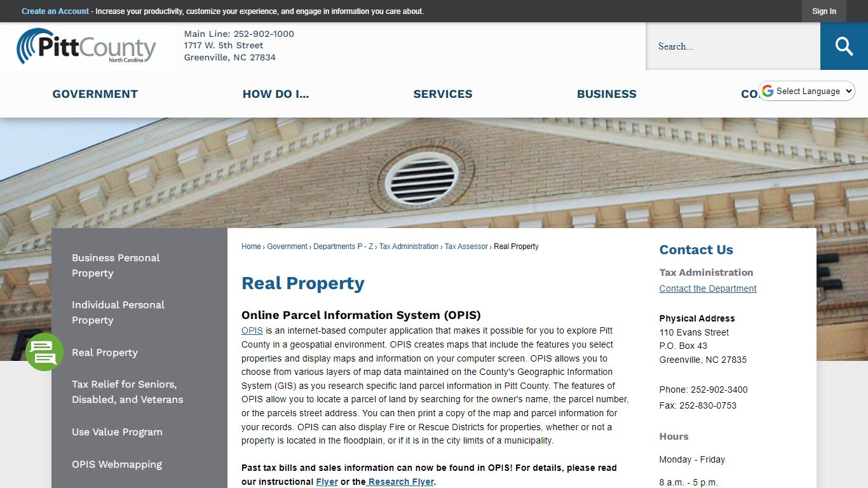Click the Sign In button
Viewport: 868px width, 488px height.
coord(824,11)
